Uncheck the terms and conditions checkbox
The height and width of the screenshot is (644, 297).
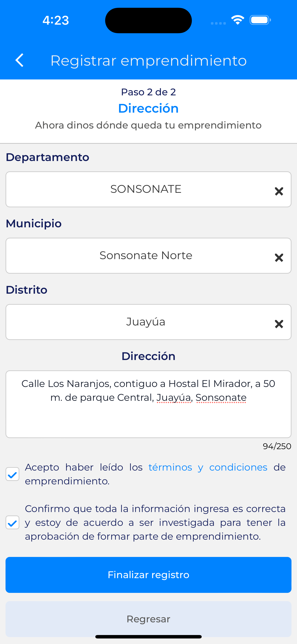(12, 474)
